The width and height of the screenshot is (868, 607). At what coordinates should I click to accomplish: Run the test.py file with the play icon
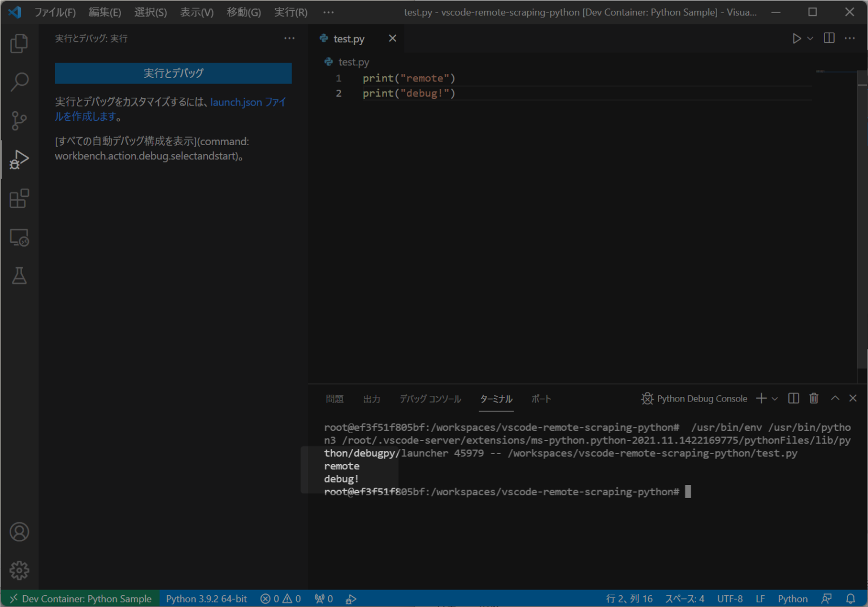click(797, 38)
